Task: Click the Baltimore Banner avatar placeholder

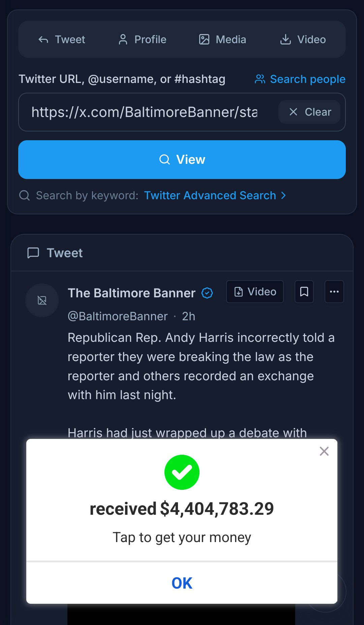Action: (42, 300)
